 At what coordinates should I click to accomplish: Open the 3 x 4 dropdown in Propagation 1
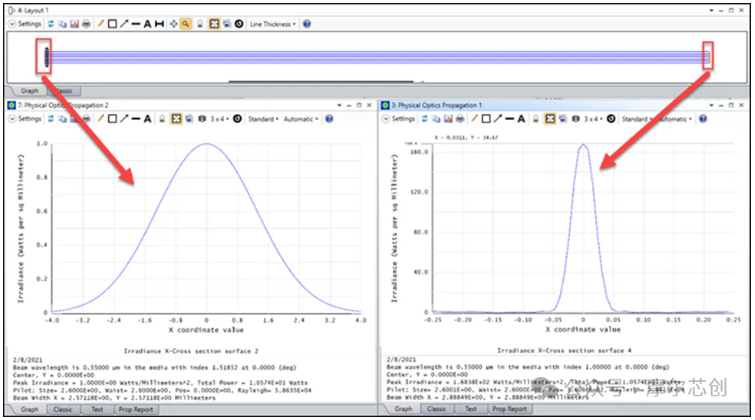click(x=593, y=118)
